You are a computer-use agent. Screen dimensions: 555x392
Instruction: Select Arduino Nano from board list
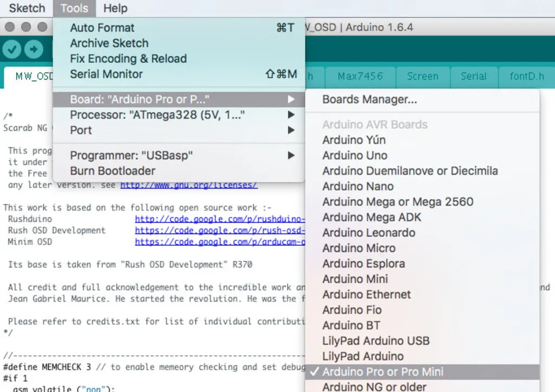pos(358,186)
